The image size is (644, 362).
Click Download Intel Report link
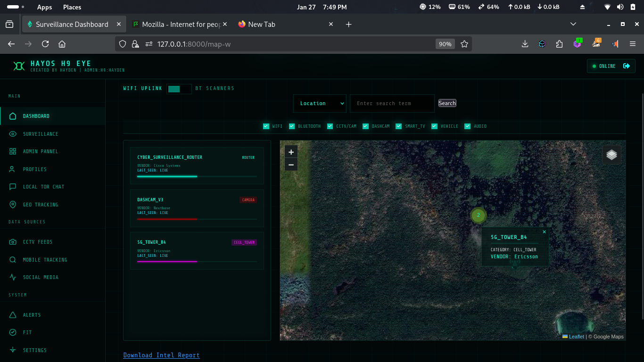[162, 355]
